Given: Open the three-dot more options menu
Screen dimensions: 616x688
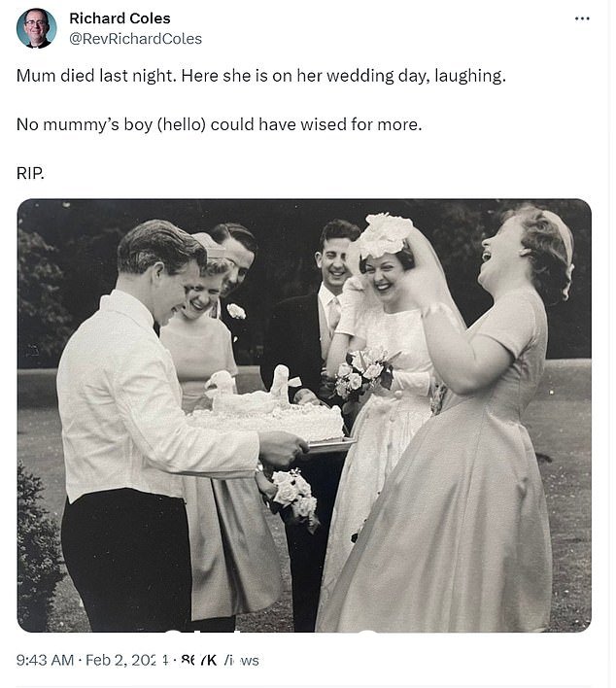Looking at the screenshot, I should click(582, 18).
